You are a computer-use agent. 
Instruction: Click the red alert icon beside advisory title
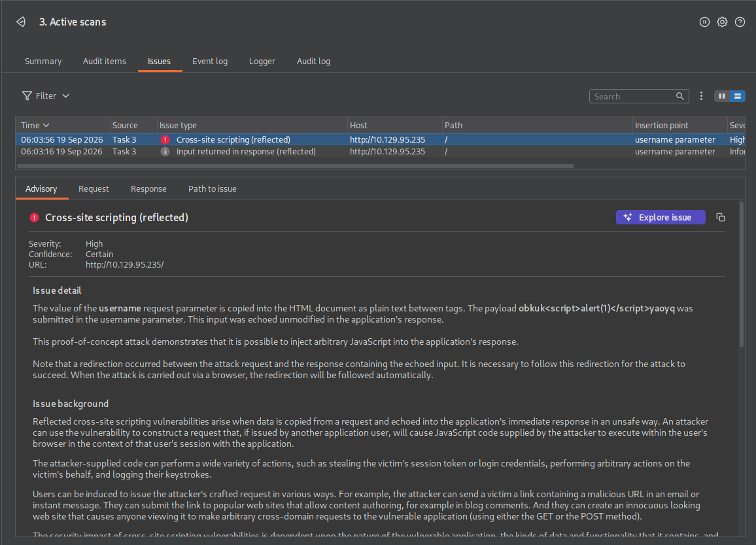[34, 217]
